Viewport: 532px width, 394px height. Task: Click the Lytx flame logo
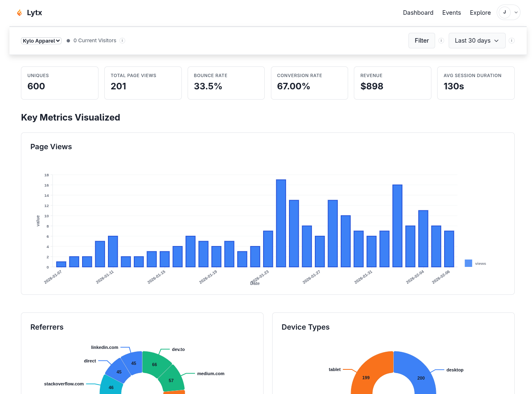click(x=19, y=12)
